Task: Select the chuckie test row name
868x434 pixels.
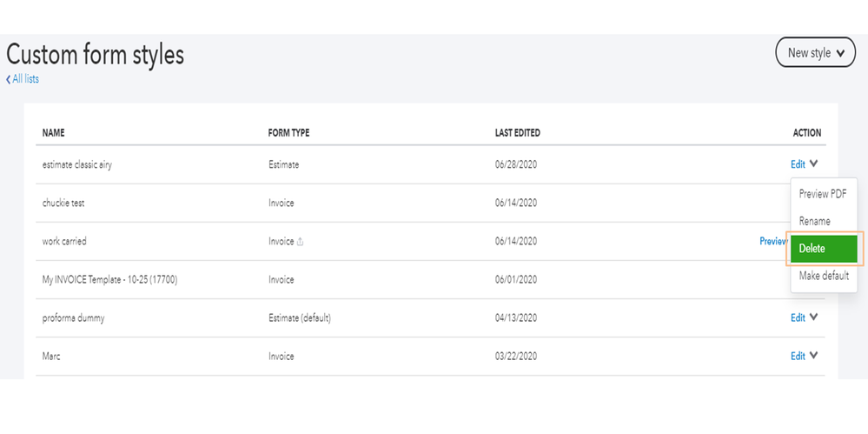Action: [x=63, y=203]
